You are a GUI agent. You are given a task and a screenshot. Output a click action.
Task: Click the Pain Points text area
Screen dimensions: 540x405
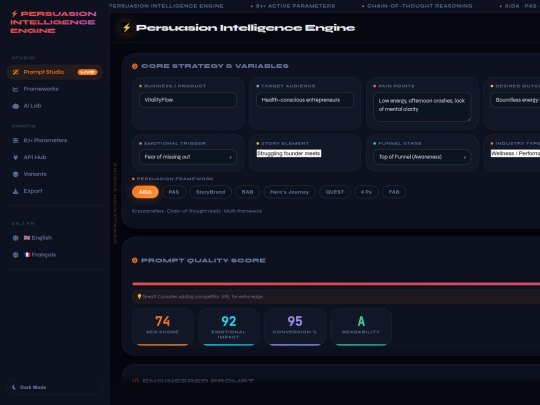(422, 107)
